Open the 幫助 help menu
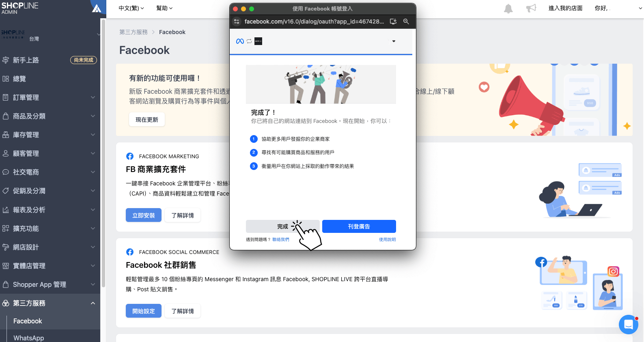This screenshot has height=342, width=644. tap(164, 8)
